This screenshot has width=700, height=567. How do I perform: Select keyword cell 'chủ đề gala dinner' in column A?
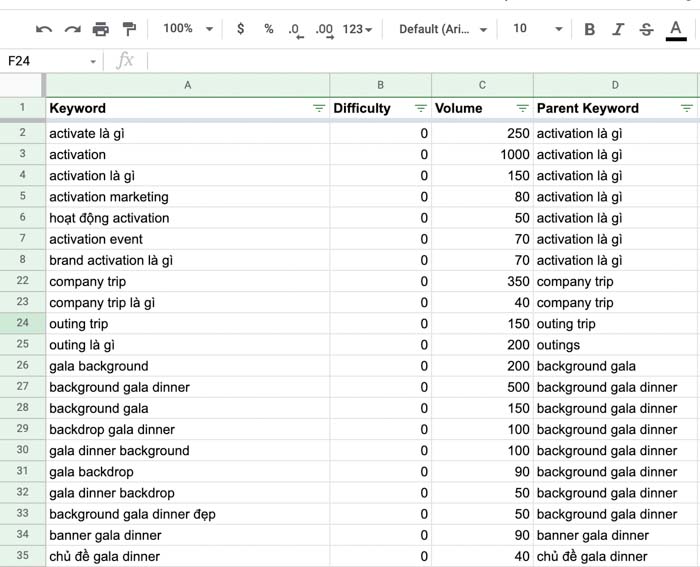click(188, 556)
